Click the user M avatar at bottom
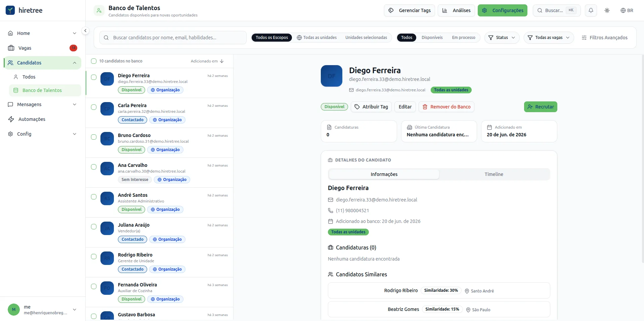Image resolution: width=644 pixels, height=321 pixels. 14,310
